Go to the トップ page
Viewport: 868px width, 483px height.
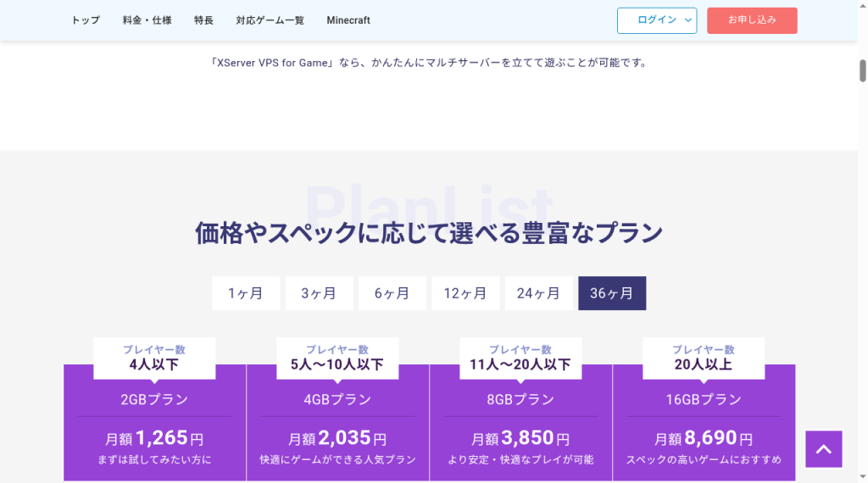coord(86,20)
